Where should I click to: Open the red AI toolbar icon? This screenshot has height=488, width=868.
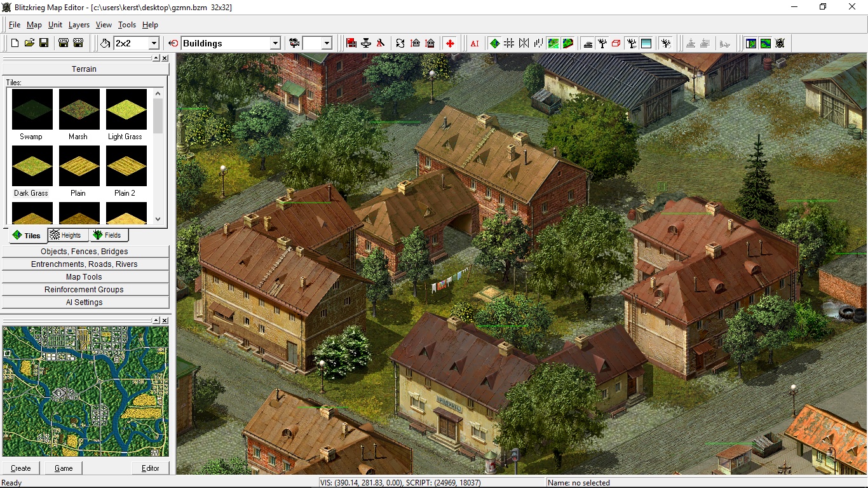[475, 43]
